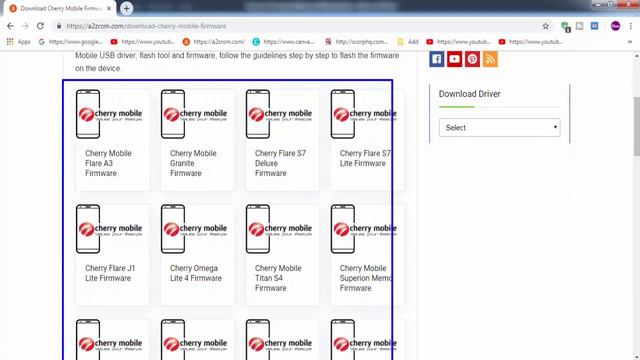Open the Apps bookmarks shortcut

pos(18,42)
